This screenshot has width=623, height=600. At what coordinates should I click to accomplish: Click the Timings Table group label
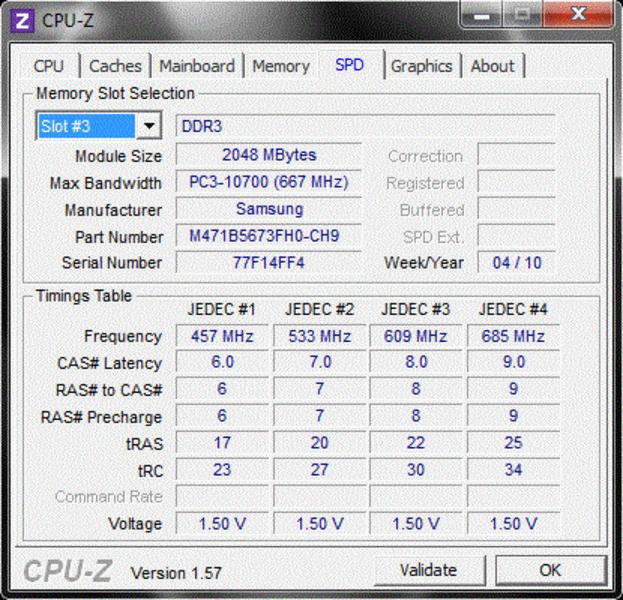pyautogui.click(x=84, y=296)
